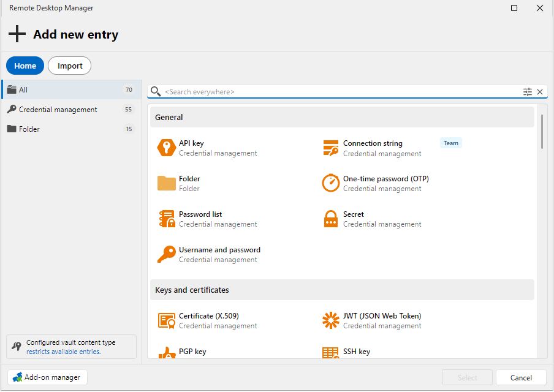Screen dimensions: 554x392
Task: Collapse the General section header
Action: coord(342,117)
